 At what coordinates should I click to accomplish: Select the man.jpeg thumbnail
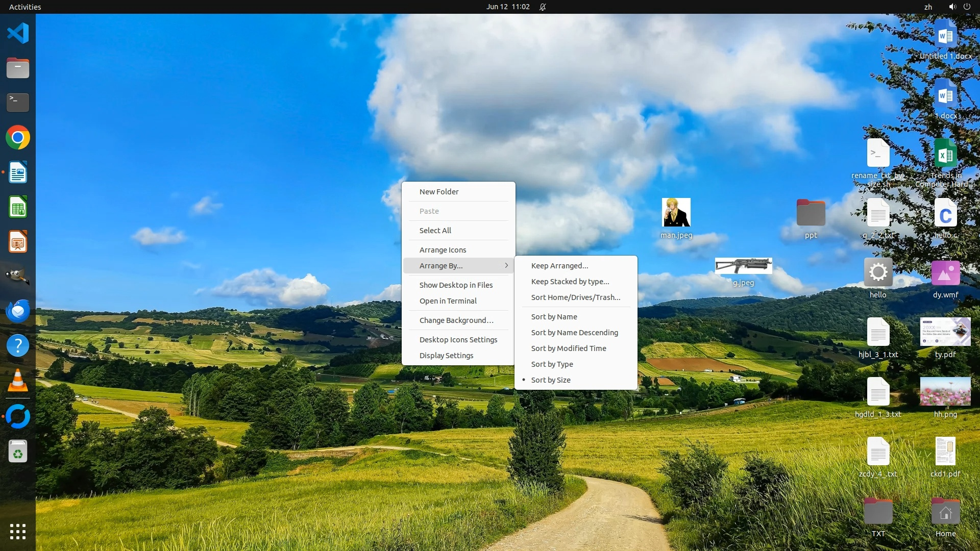(x=676, y=213)
